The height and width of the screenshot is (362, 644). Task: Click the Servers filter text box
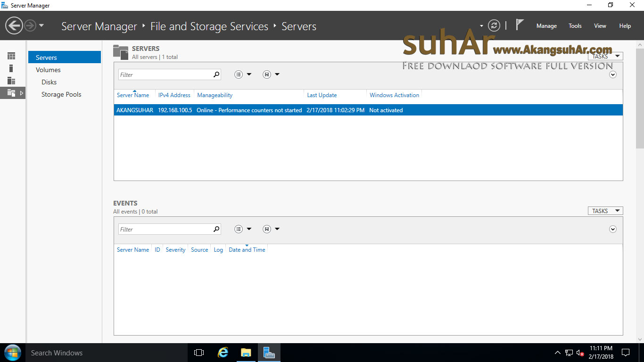pyautogui.click(x=165, y=74)
